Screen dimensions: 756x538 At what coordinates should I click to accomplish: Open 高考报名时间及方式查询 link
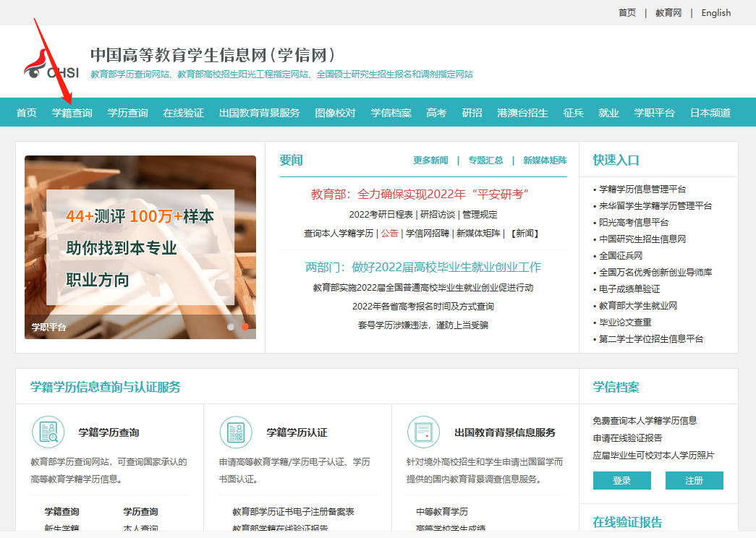(x=423, y=307)
